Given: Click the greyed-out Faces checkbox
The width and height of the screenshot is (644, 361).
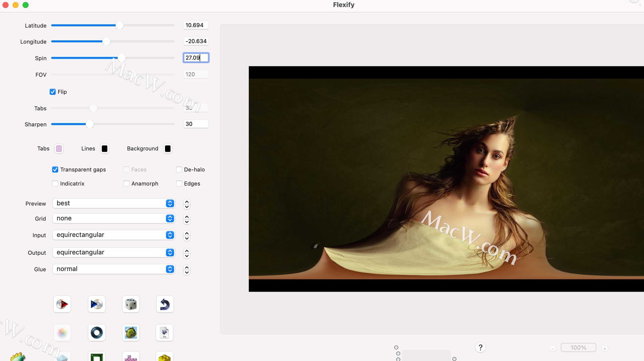Looking at the screenshot, I should (x=126, y=170).
